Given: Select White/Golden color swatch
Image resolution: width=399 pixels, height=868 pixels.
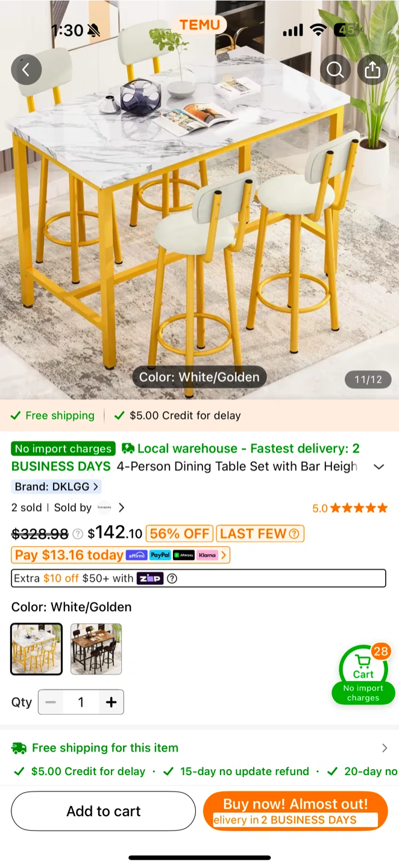Looking at the screenshot, I should [37, 649].
